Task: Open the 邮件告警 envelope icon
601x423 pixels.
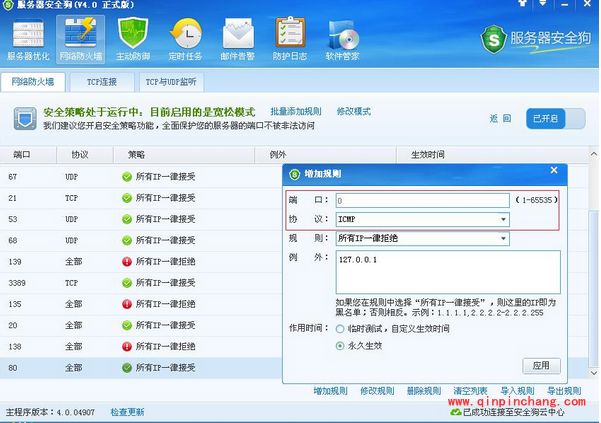Action: click(238, 41)
